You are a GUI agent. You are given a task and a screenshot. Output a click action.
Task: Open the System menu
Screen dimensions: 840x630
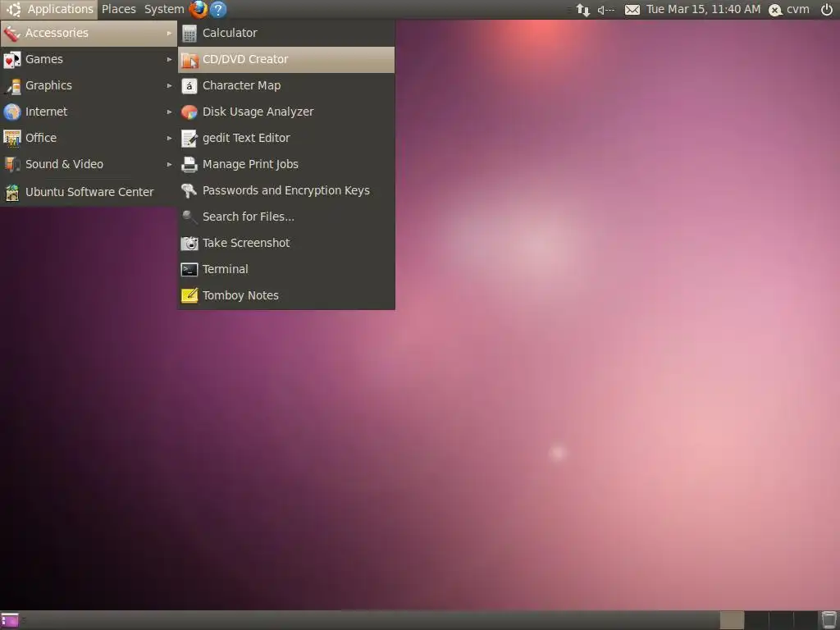pos(164,9)
